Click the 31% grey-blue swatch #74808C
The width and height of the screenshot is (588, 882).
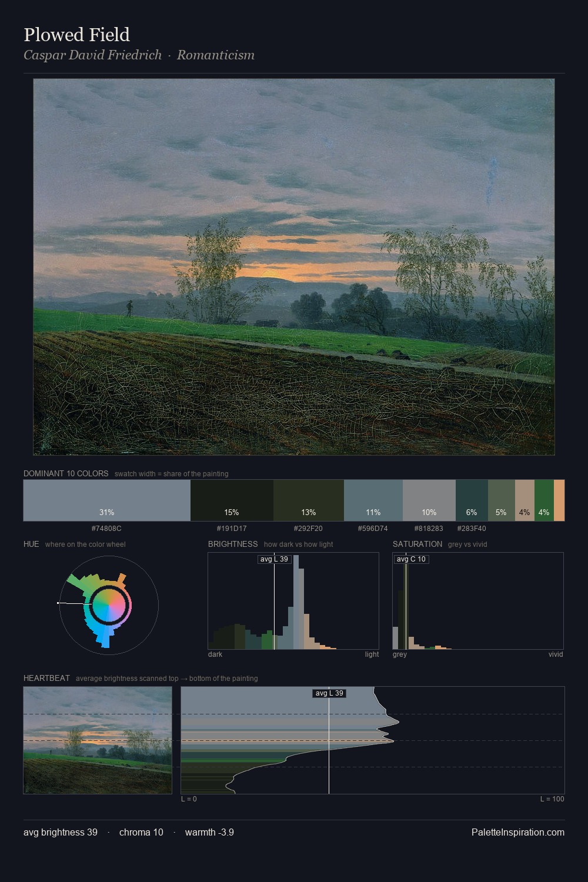(x=107, y=500)
